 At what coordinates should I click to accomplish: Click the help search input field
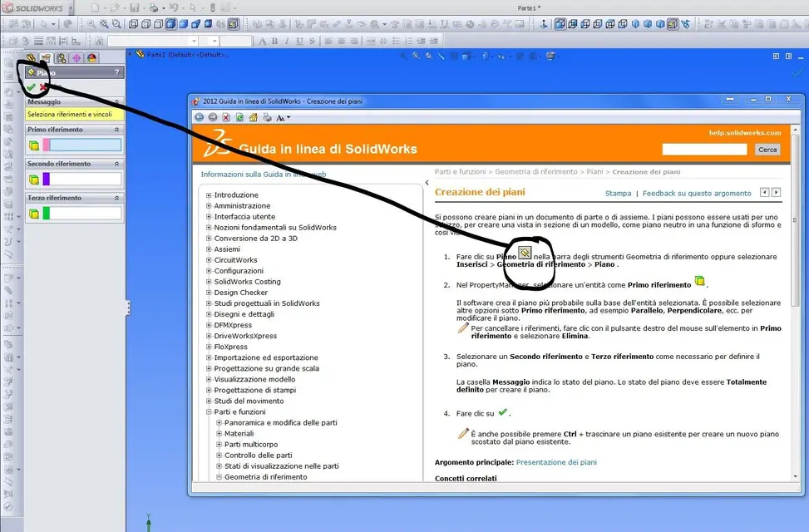coord(704,149)
